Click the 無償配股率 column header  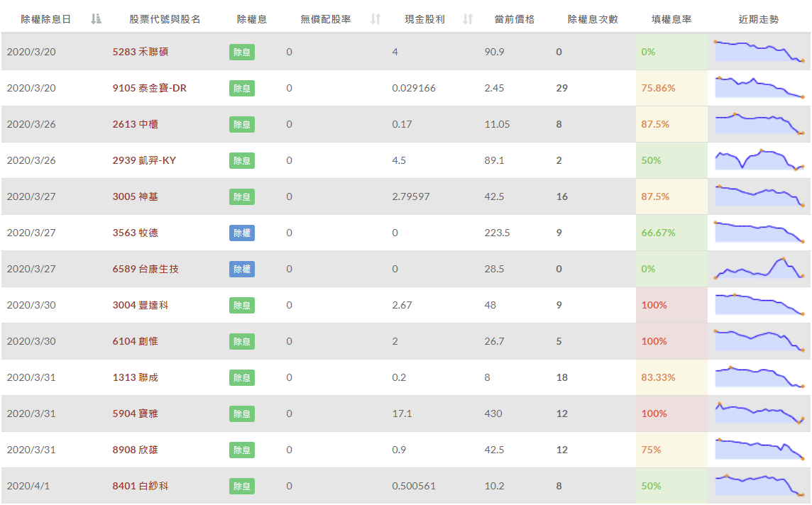326,19
